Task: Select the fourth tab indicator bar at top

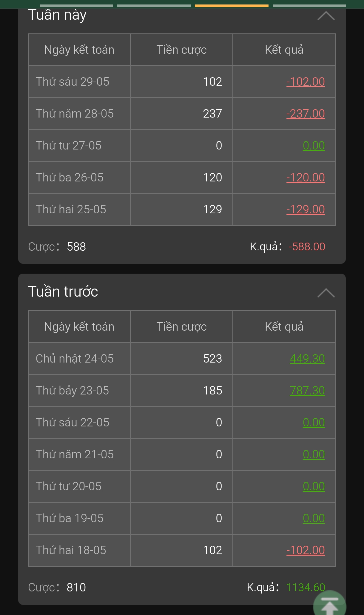Action: click(x=309, y=6)
